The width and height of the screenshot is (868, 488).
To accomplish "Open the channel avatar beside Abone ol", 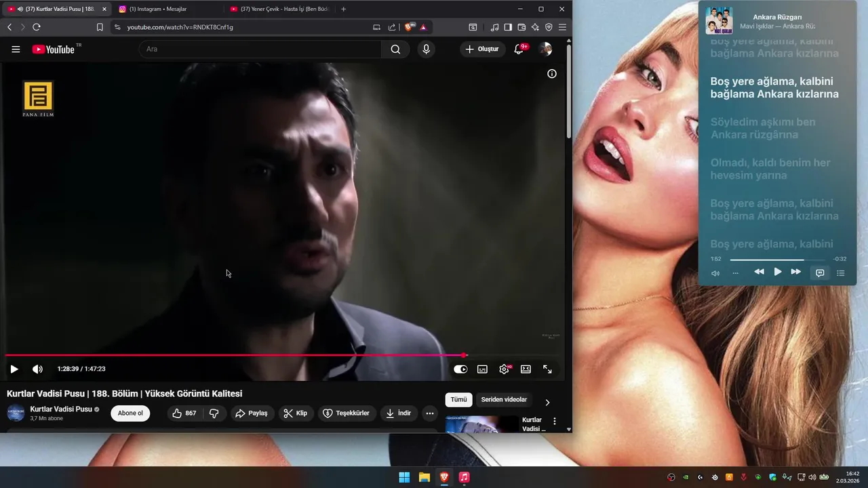I will point(16,413).
